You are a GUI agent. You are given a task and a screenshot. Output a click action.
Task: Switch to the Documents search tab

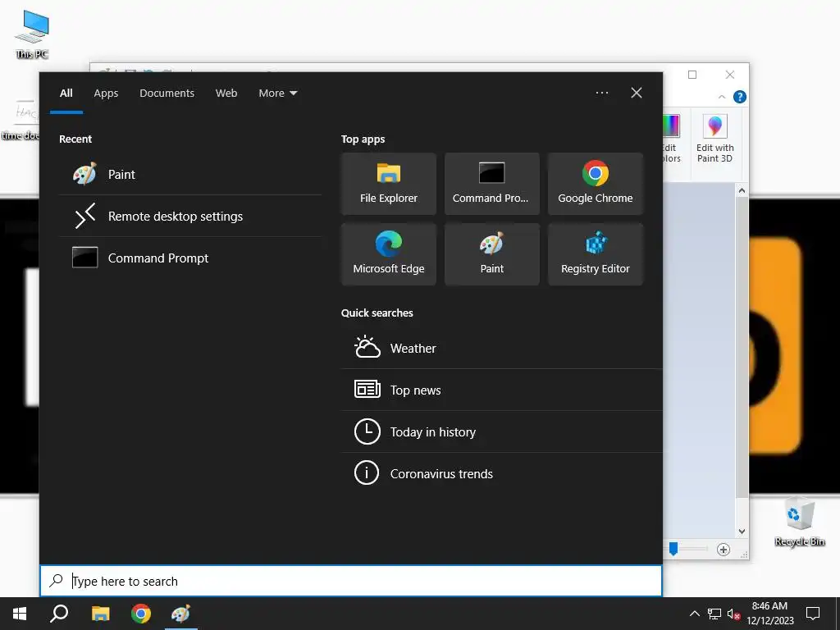[x=167, y=94]
